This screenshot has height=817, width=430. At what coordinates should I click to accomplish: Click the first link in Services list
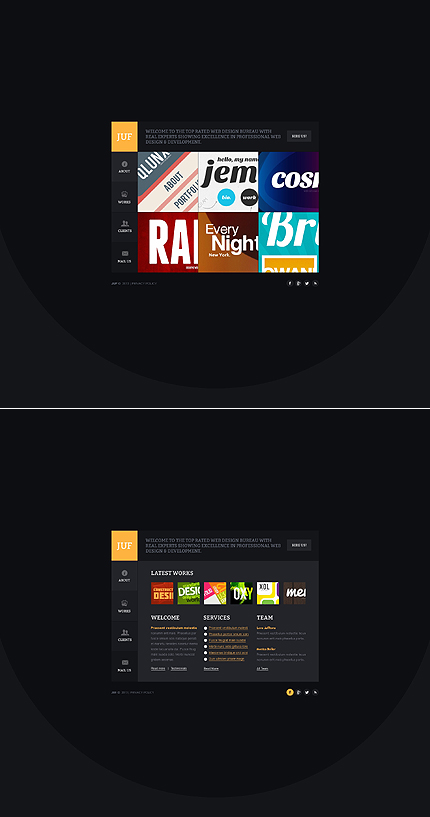228,628
